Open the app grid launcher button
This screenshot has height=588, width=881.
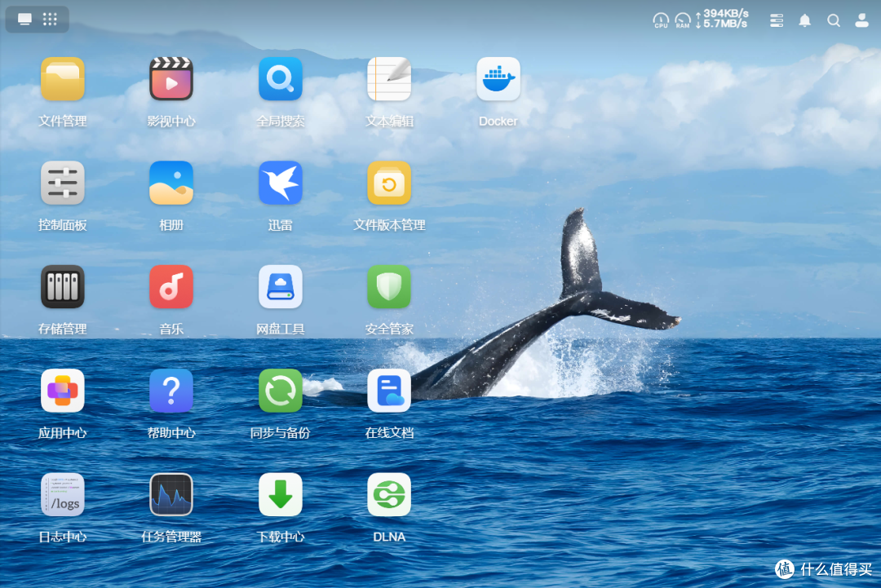(x=50, y=19)
